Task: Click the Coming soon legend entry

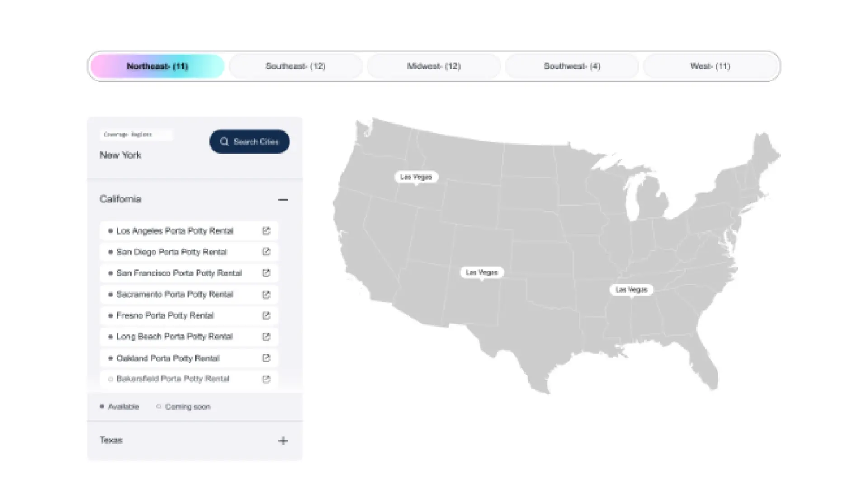Action: point(183,407)
